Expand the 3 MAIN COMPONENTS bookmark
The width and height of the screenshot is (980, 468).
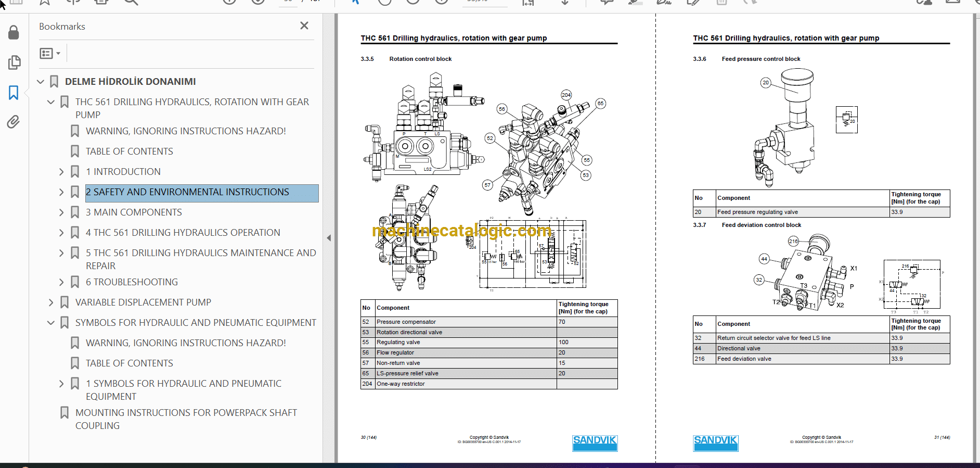61,212
